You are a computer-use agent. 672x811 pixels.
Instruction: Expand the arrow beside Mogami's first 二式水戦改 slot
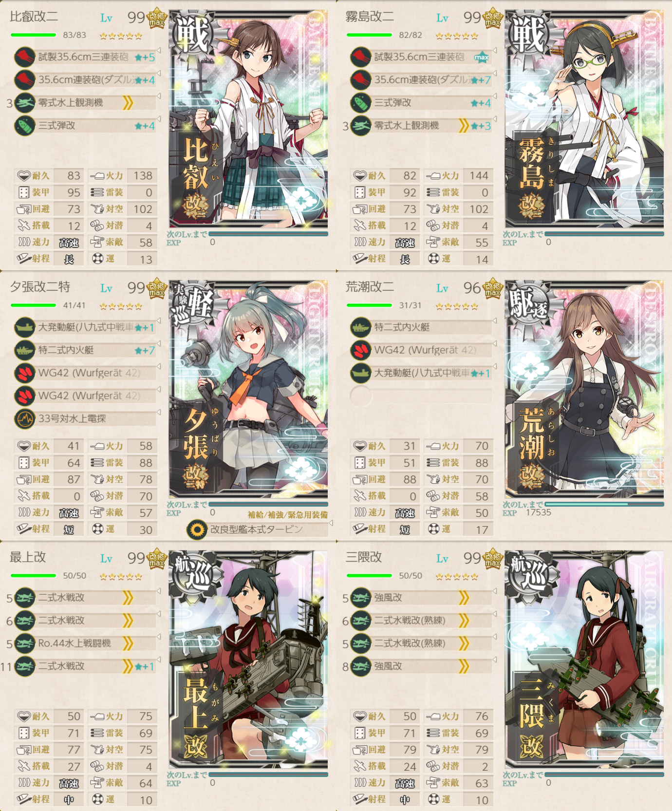159,591
